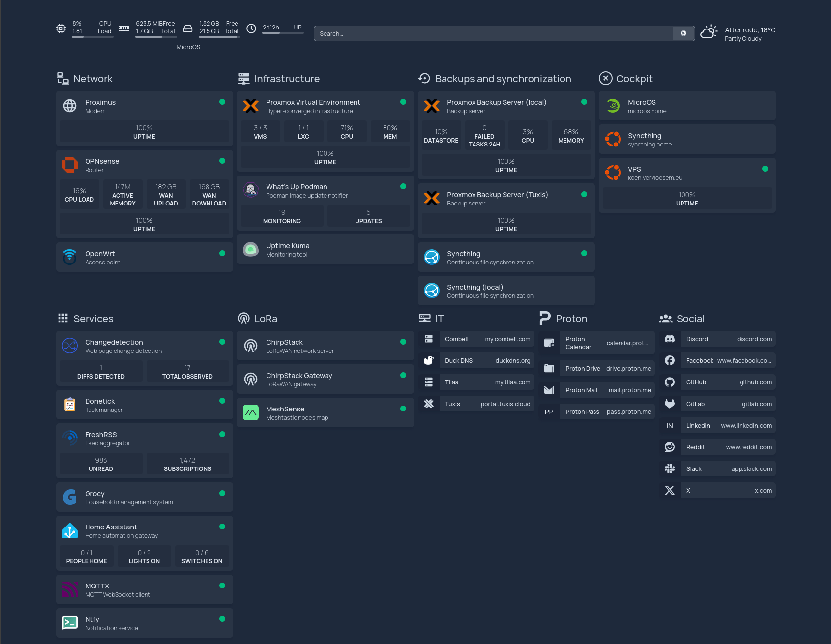Viewport: 831px width, 644px height.
Task: Click the partly cloudy weather icon
Action: pyautogui.click(x=709, y=31)
